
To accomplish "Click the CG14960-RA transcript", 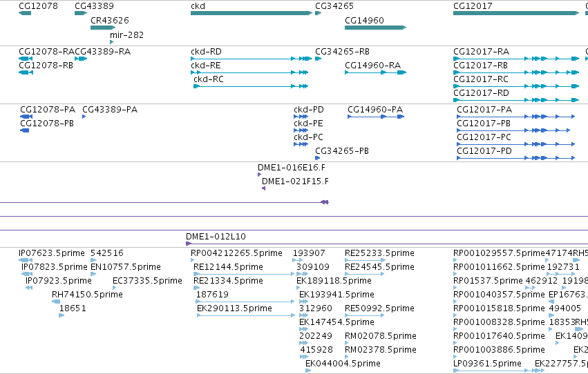I will (375, 72).
